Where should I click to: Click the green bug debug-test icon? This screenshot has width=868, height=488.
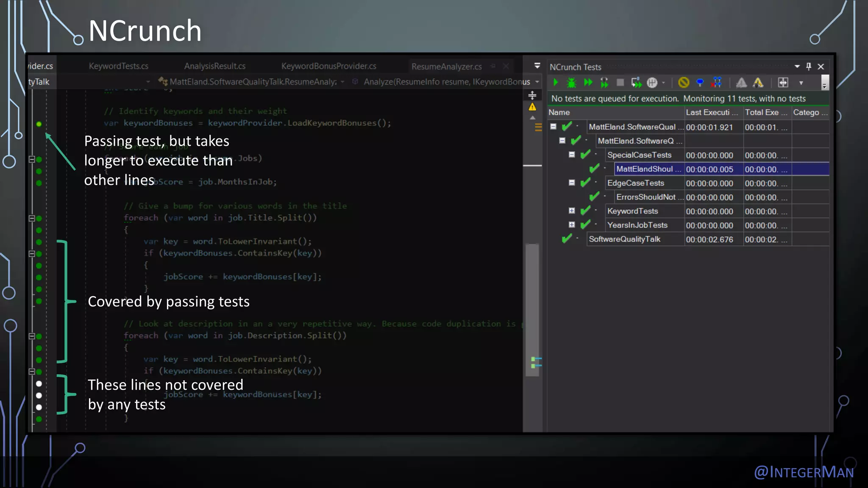(571, 82)
